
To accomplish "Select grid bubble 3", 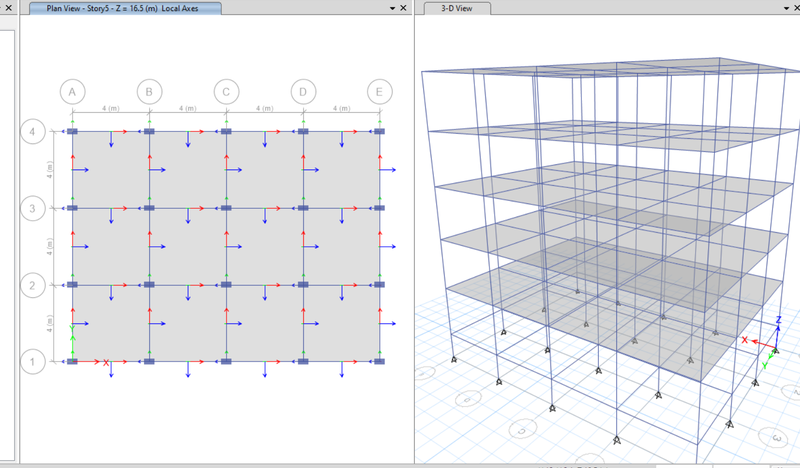I will pyautogui.click(x=33, y=208).
